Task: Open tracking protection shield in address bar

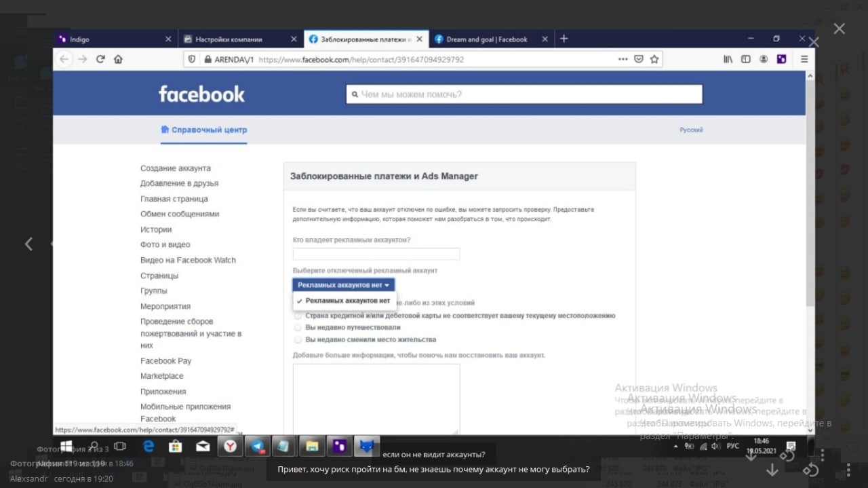Action: (x=192, y=59)
